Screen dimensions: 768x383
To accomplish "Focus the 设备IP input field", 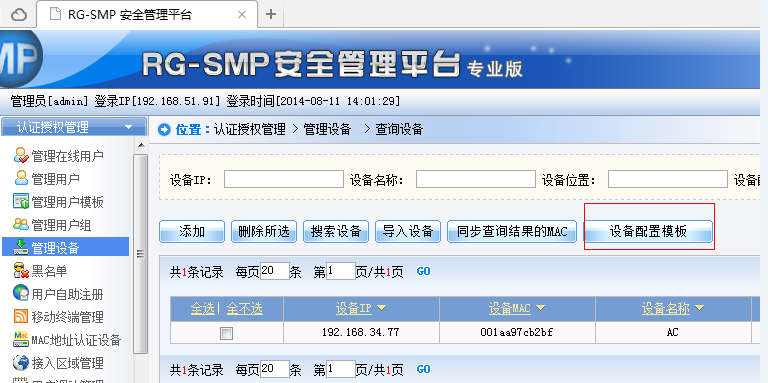I will coord(284,179).
